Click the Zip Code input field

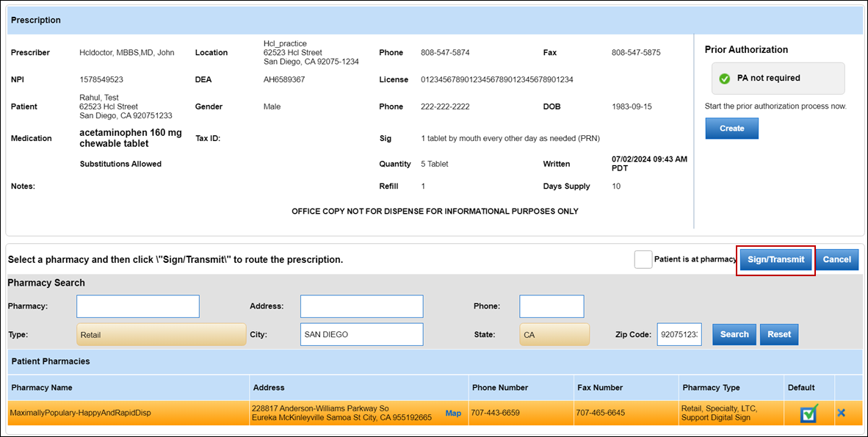[x=679, y=334]
